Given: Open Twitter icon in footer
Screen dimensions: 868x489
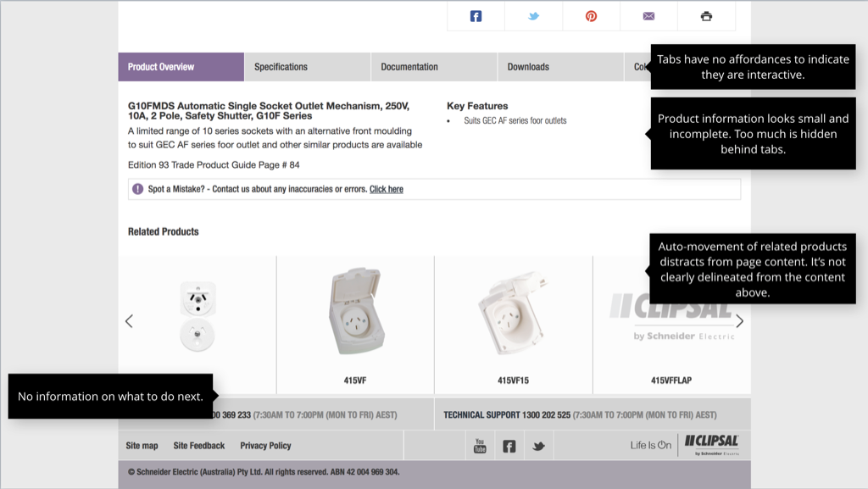Looking at the screenshot, I should (538, 446).
